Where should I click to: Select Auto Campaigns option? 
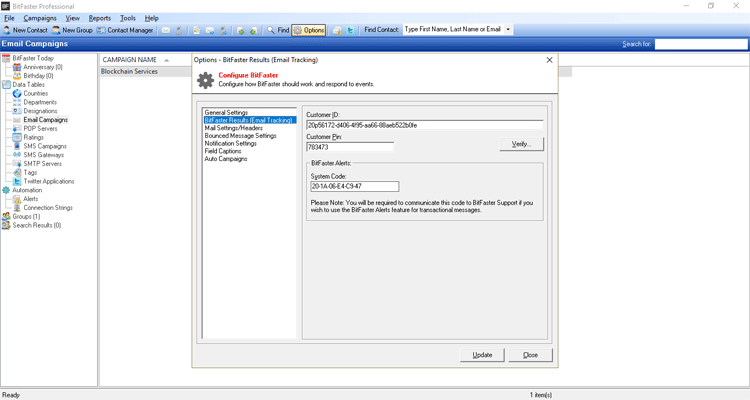pos(226,159)
